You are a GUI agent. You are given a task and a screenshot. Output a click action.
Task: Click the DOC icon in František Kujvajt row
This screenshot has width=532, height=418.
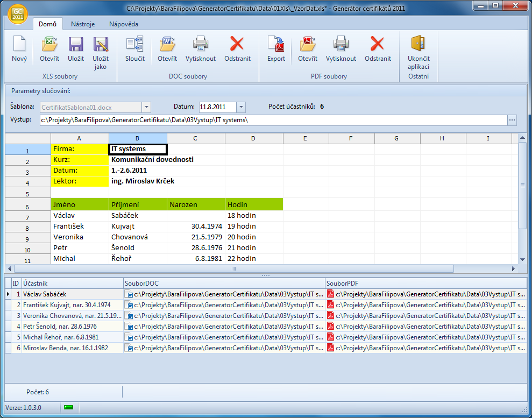click(129, 304)
